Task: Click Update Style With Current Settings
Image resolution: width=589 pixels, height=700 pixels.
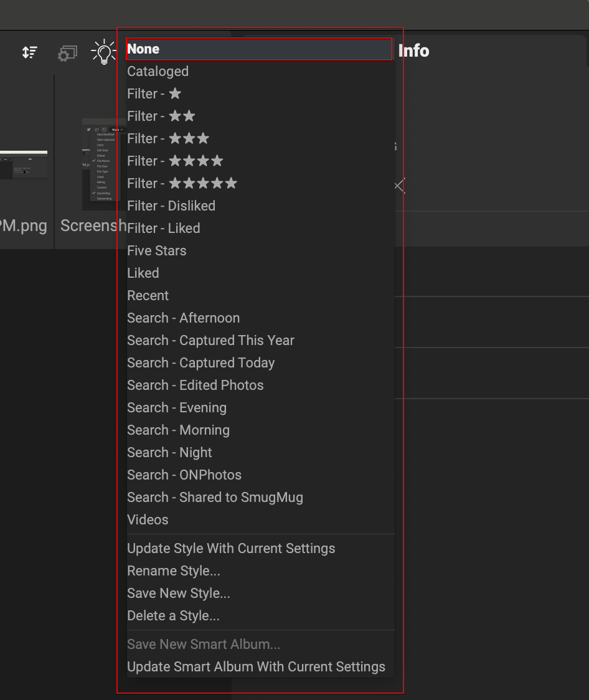Action: coord(231,549)
